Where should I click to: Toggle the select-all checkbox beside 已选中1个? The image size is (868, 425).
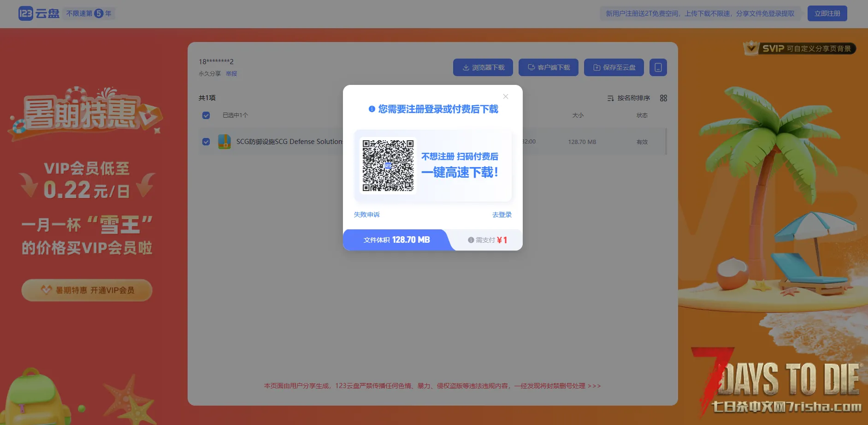pyautogui.click(x=206, y=115)
